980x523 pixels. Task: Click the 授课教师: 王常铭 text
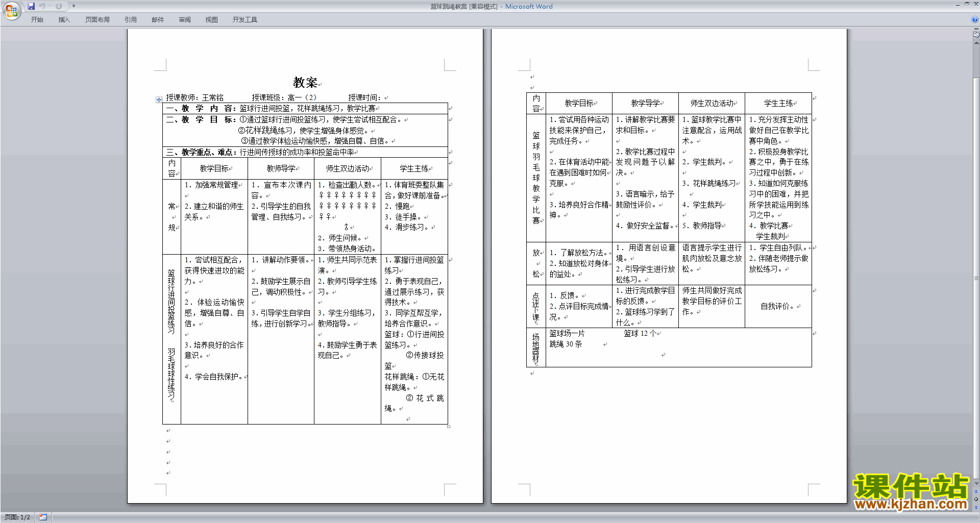(195, 97)
